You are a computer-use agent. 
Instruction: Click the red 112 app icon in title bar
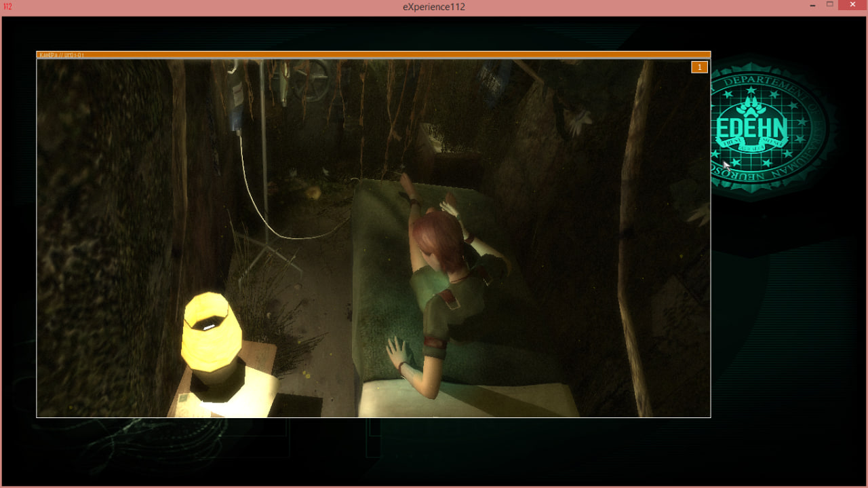7,7
